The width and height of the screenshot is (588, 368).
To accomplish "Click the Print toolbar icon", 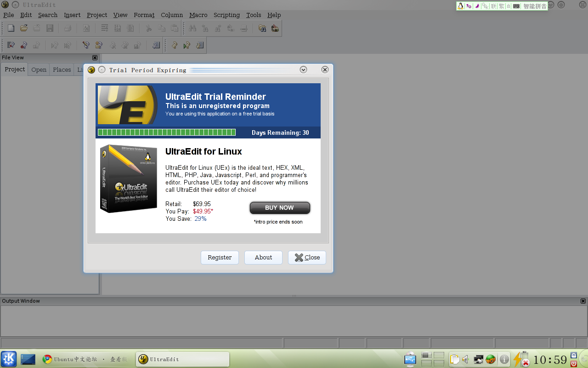I will pos(68,28).
